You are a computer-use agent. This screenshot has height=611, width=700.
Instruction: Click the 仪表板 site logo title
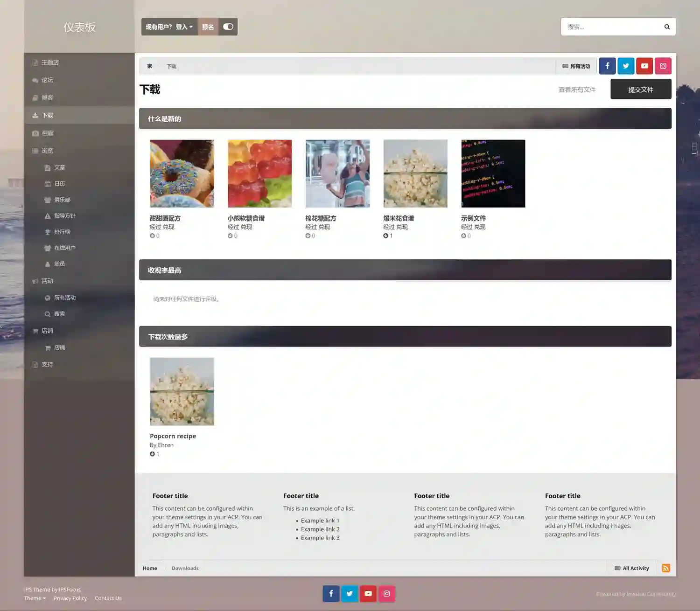(x=79, y=27)
